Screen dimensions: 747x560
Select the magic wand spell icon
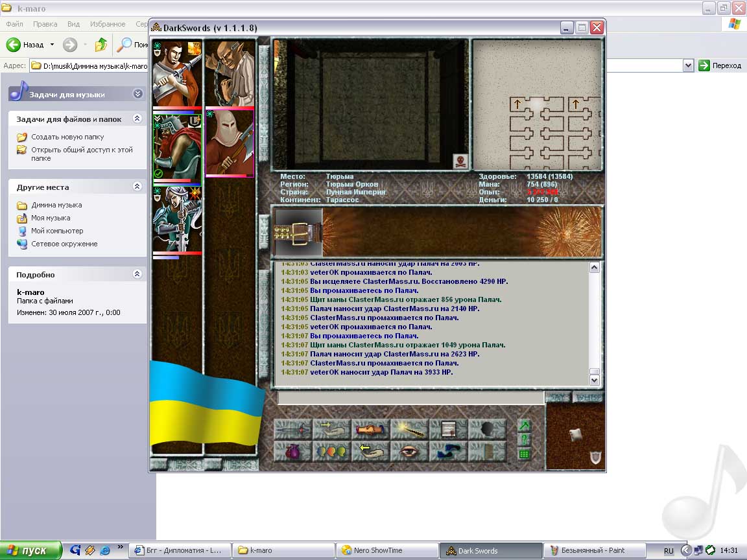coord(409,429)
